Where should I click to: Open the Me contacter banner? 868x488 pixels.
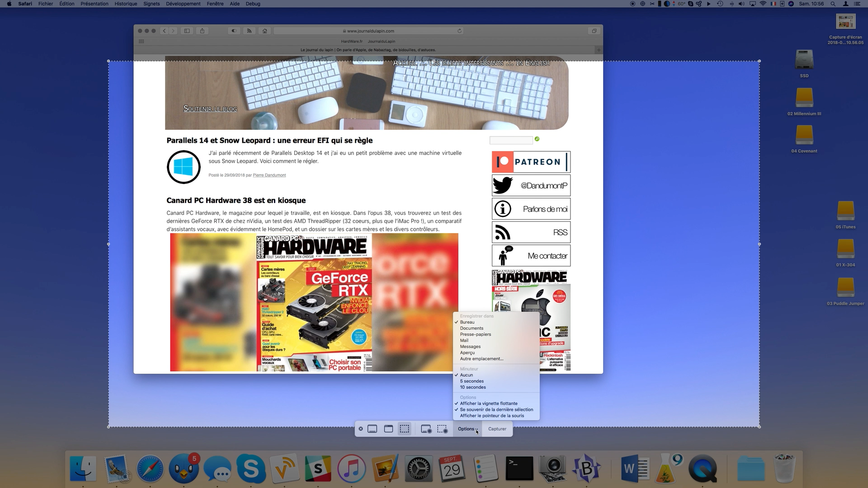(531, 256)
